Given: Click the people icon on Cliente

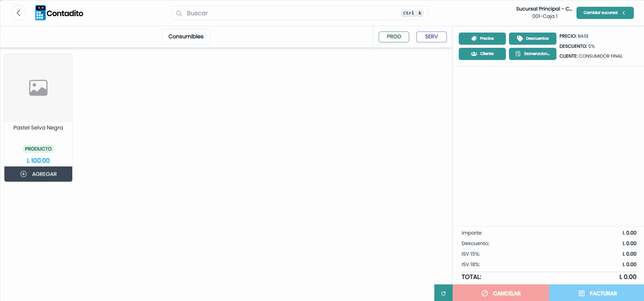Looking at the screenshot, I should (x=474, y=54).
